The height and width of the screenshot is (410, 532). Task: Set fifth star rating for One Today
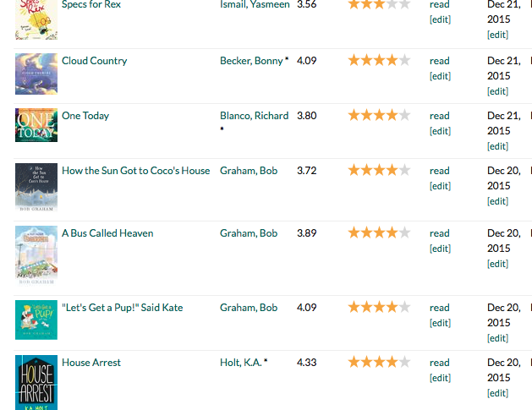point(404,115)
